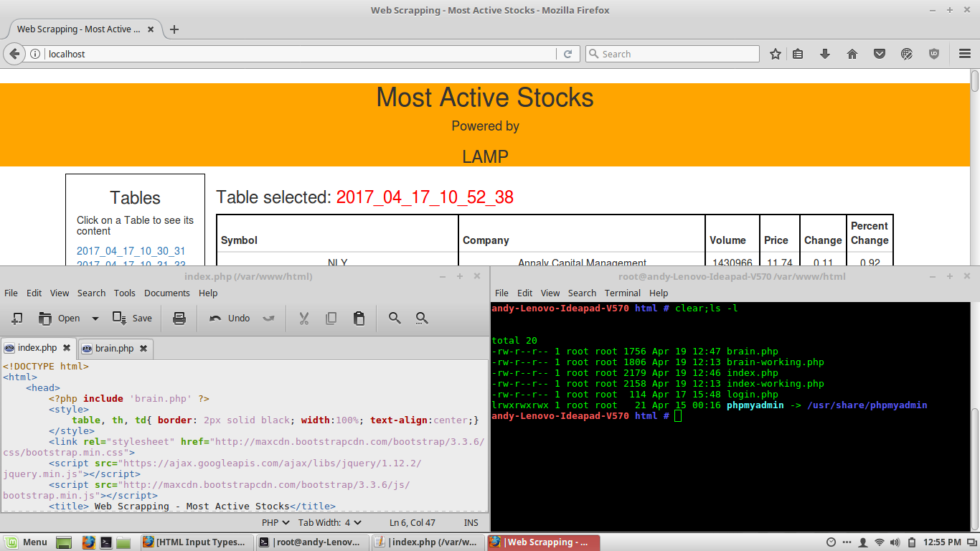
Task: Reload the page with the refresh icon
Action: pos(567,54)
